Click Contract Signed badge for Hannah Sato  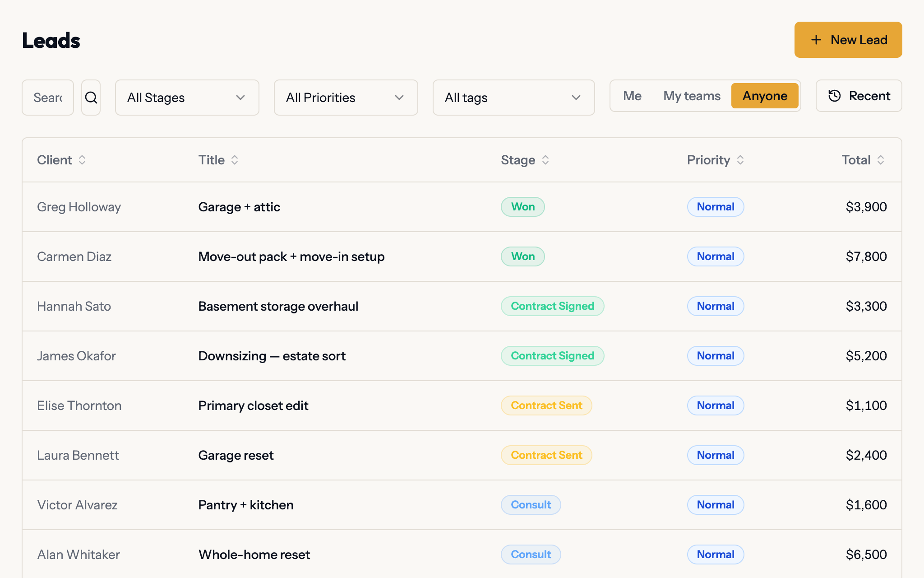point(553,306)
